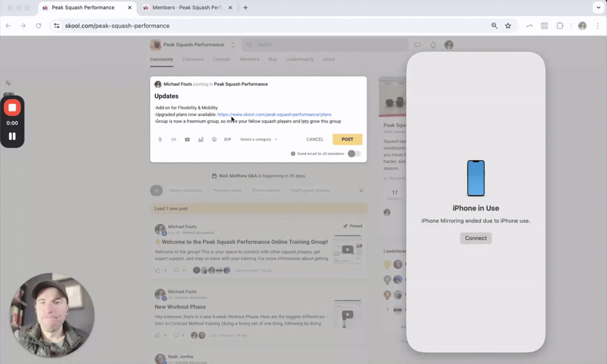The width and height of the screenshot is (607, 364).
Task: Switch to the Classroom tab
Action: click(193, 59)
